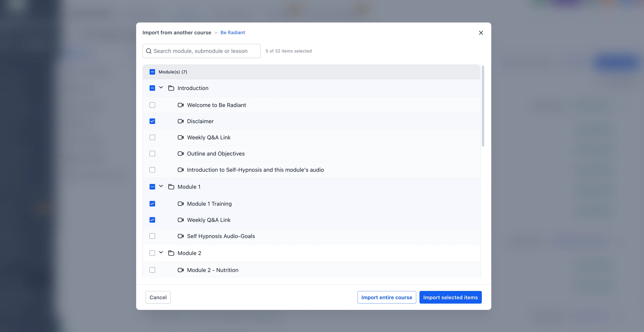Click the folder icon beside Module 1

click(171, 187)
